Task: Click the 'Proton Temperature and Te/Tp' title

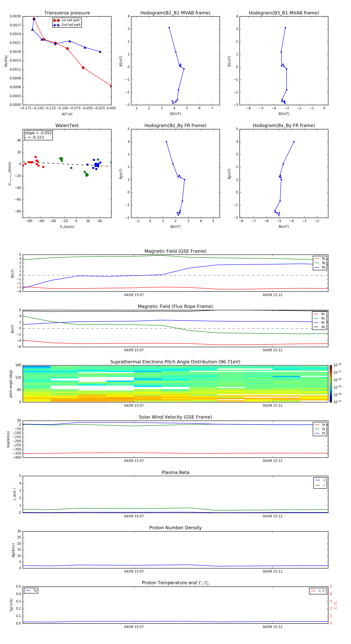Action: 175,583
